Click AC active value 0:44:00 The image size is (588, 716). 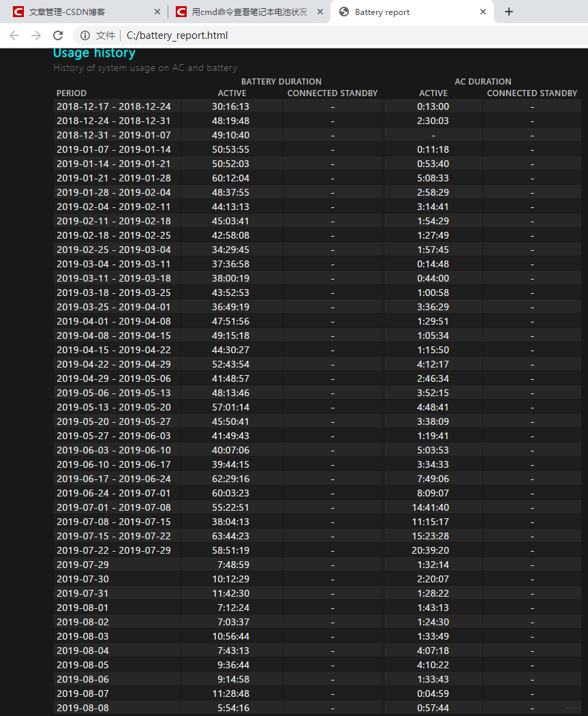[x=433, y=278]
